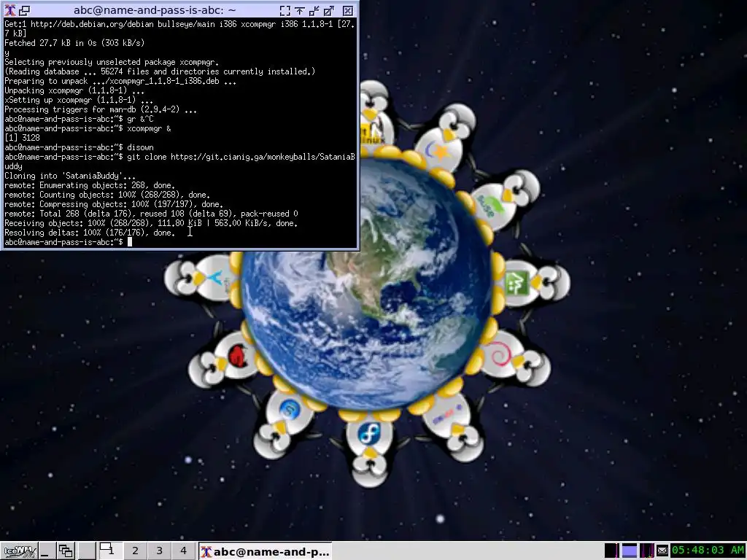Select the abc@name-and-p... taskbar window button
Screen dimensions: 747x560
click(265, 551)
